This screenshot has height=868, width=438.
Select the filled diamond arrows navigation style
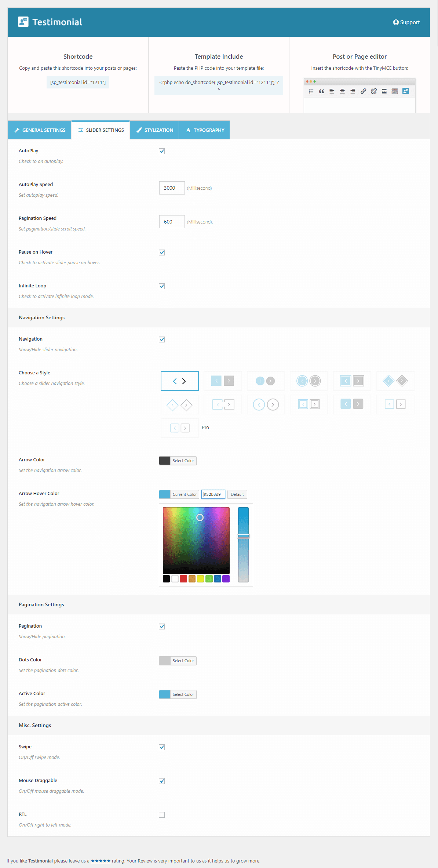tap(395, 381)
